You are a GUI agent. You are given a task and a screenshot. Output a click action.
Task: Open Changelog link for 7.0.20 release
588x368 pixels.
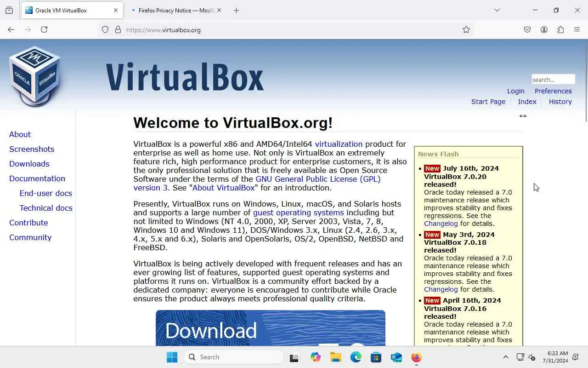[441, 224]
